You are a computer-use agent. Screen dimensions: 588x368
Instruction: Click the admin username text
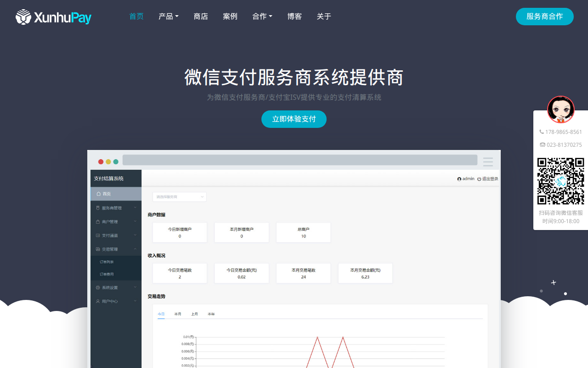469,179
